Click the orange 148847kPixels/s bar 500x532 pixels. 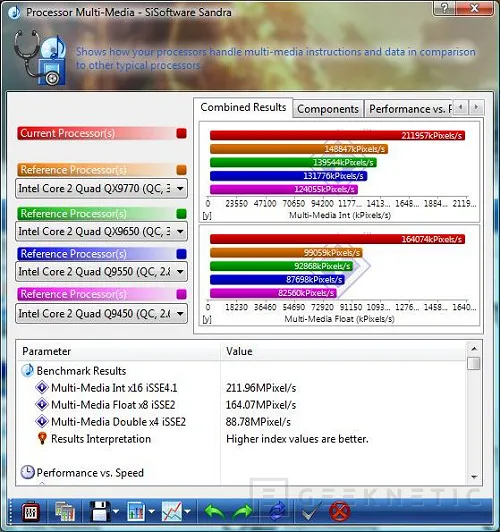(x=299, y=149)
